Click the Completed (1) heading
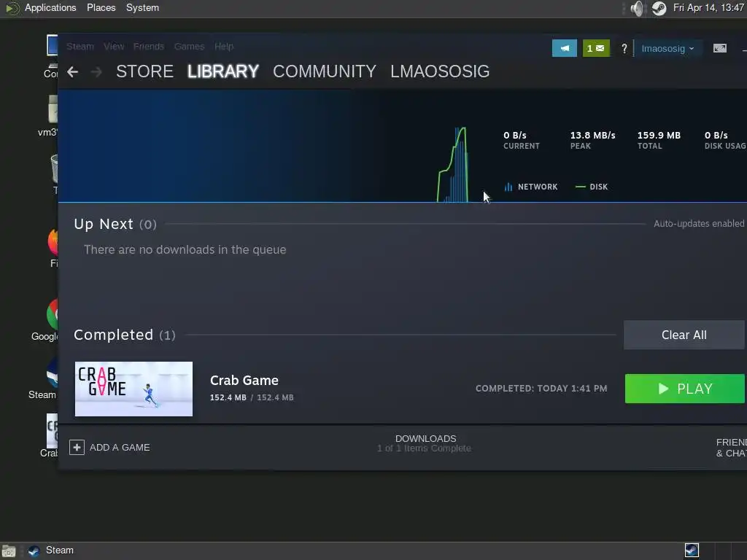The image size is (747, 560). [x=124, y=335]
